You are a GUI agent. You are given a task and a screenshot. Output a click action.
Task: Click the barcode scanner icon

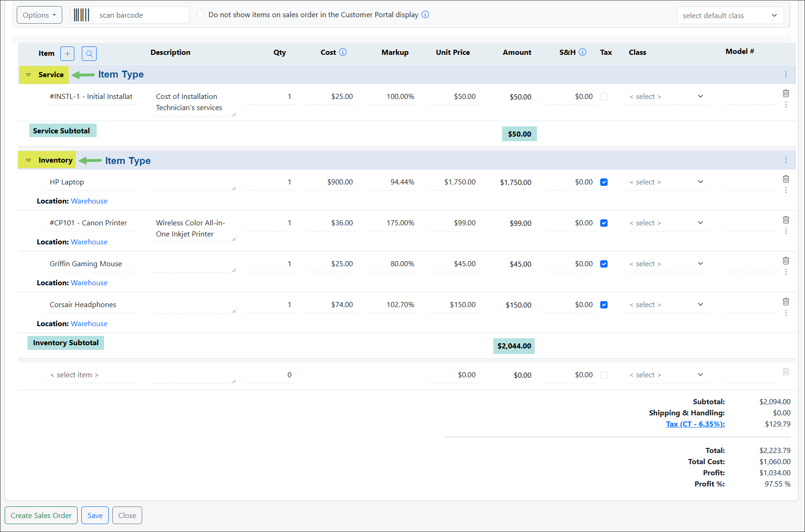coord(82,15)
